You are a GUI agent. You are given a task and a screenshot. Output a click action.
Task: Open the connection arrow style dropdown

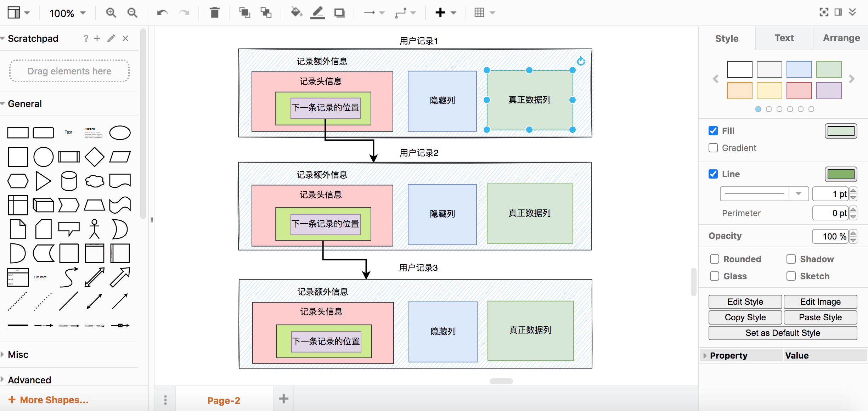374,13
